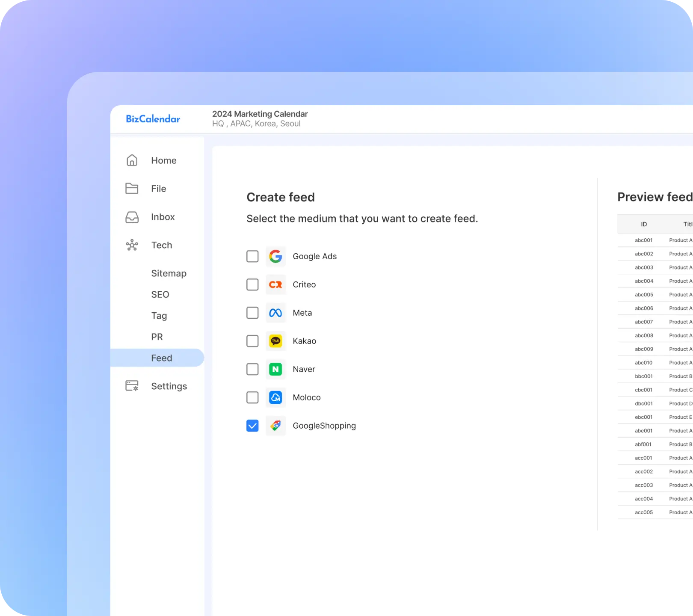This screenshot has width=693, height=616.
Task: Click the Inbox tray icon
Action: 132,217
